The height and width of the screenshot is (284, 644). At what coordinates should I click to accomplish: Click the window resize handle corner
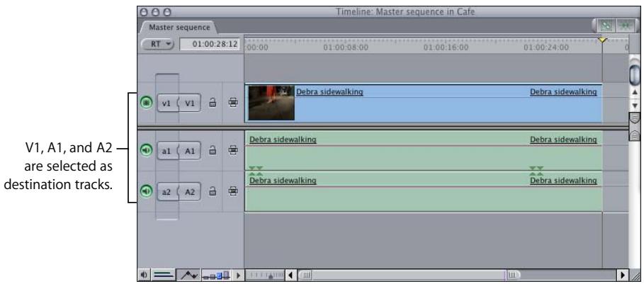pyautogui.click(x=635, y=276)
